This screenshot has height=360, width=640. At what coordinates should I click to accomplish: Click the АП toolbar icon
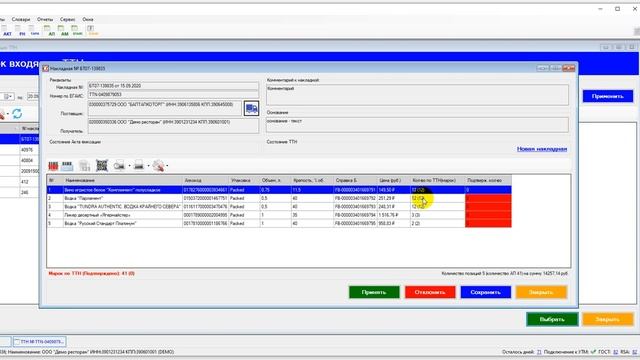pos(51,31)
